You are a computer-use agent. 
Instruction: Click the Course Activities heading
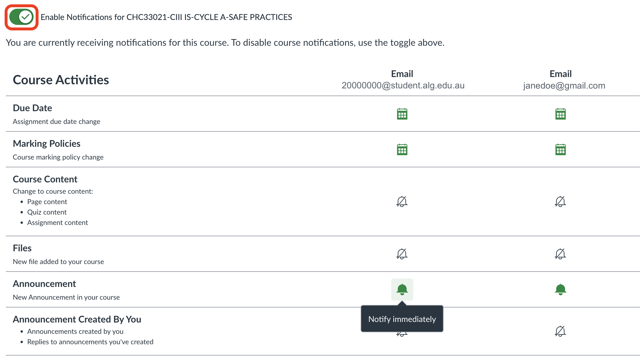[61, 80]
